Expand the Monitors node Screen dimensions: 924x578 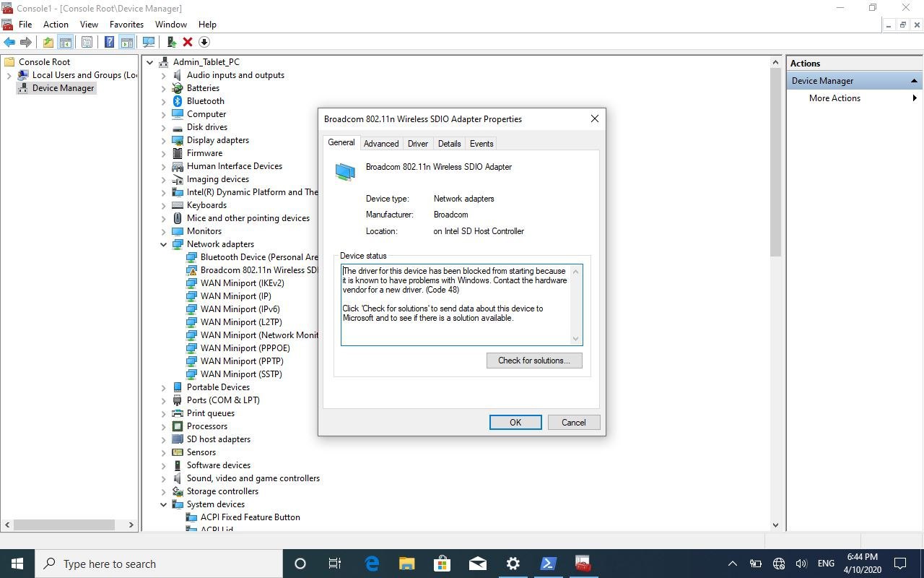(164, 231)
